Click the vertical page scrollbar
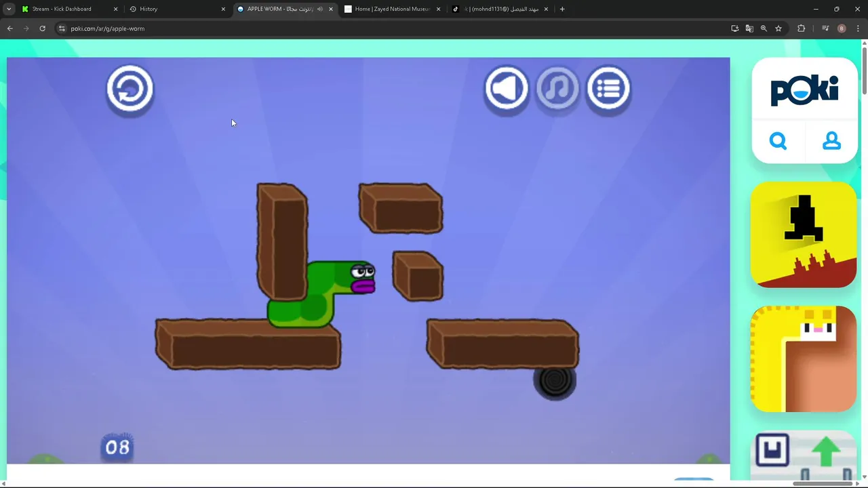The height and width of the screenshot is (488, 868). click(x=864, y=71)
